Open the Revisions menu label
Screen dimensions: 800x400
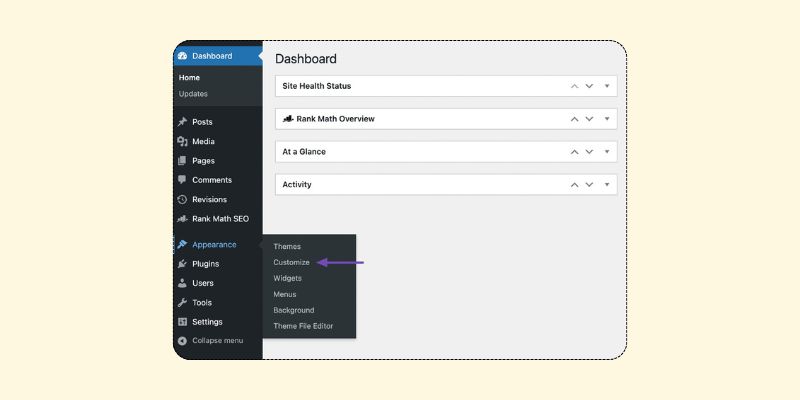coord(210,199)
